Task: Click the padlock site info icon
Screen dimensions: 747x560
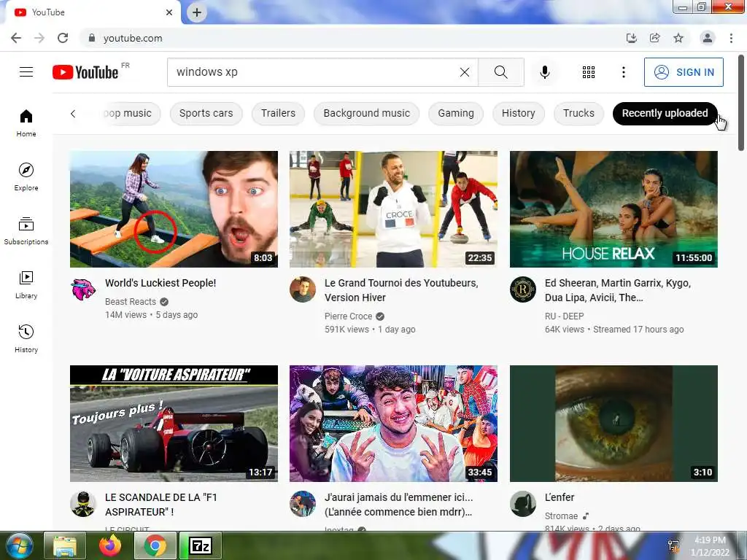Action: [x=92, y=38]
